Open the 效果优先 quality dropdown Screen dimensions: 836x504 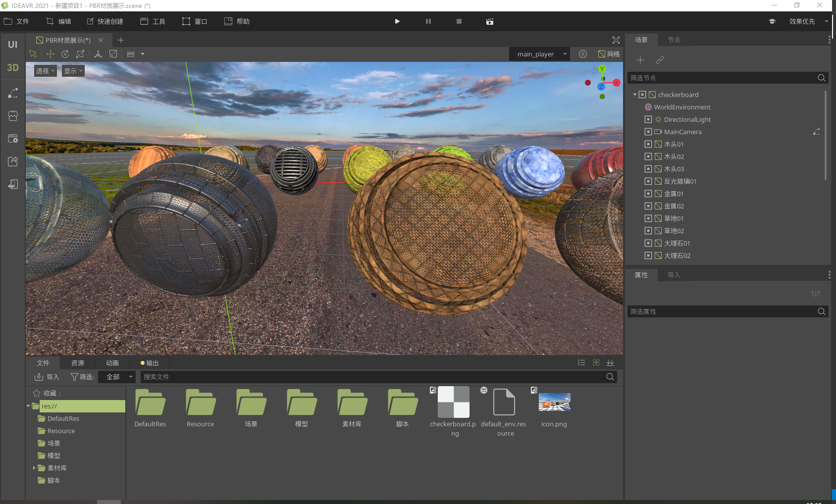pyautogui.click(x=808, y=21)
